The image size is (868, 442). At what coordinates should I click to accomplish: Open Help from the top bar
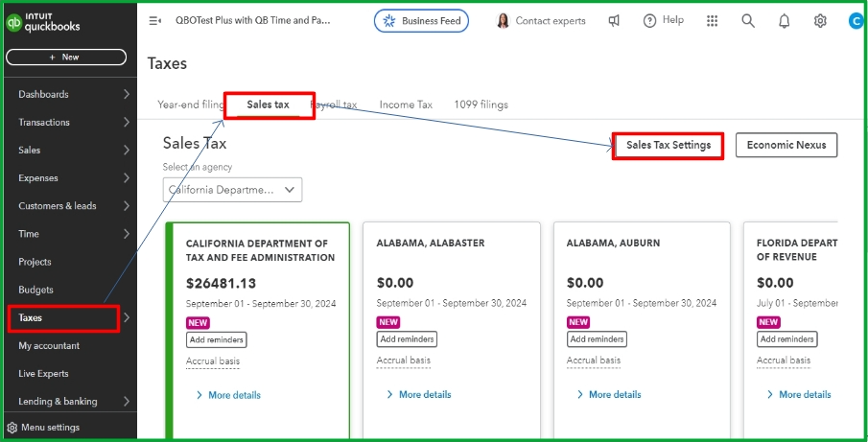(x=664, y=21)
